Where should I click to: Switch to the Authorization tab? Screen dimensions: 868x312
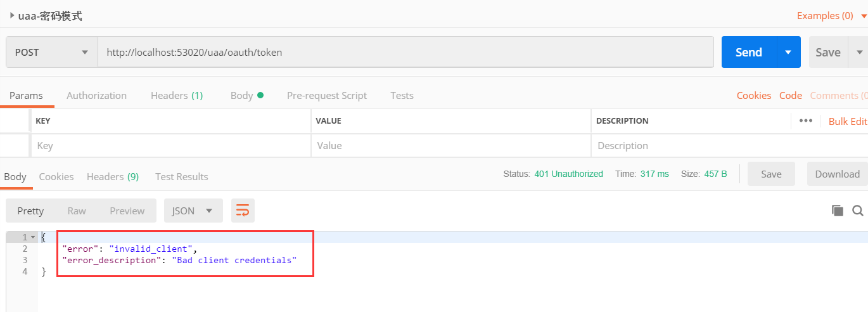[x=96, y=95]
